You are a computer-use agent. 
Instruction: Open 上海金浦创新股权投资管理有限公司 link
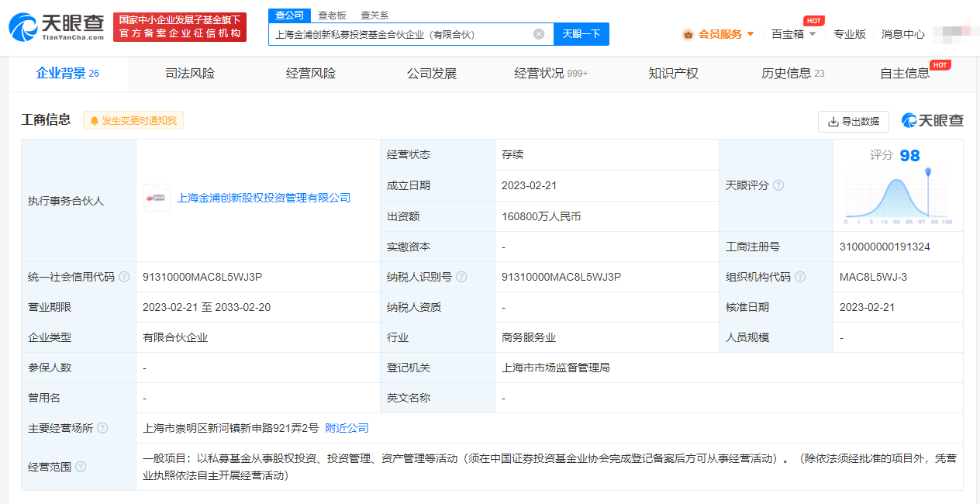[x=264, y=198]
